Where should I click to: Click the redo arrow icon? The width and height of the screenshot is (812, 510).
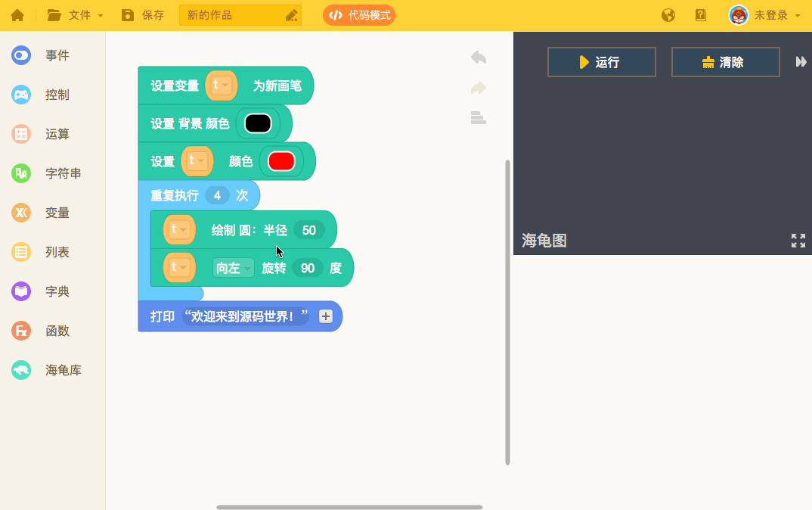pos(478,89)
